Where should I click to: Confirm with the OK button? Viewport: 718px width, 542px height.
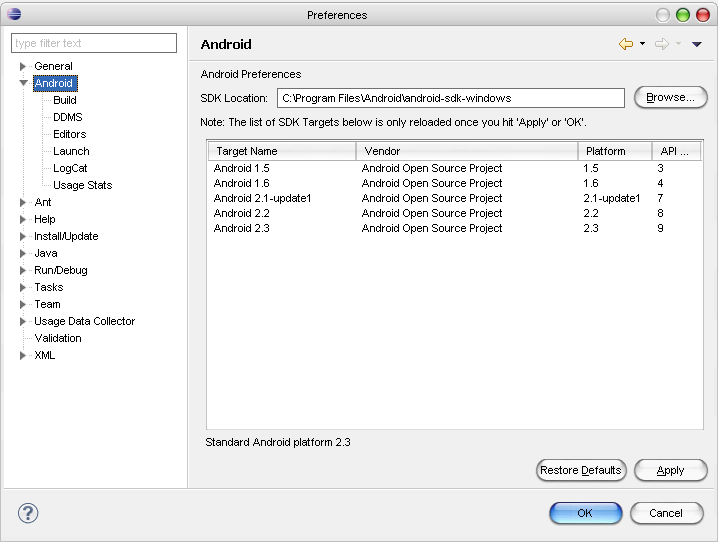click(585, 513)
